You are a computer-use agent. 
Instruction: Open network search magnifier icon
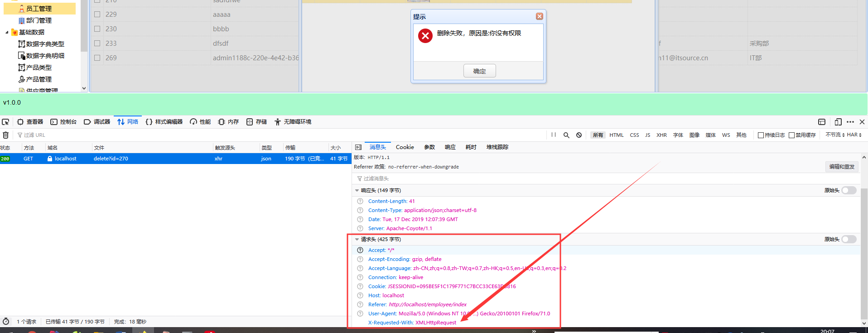coord(566,135)
